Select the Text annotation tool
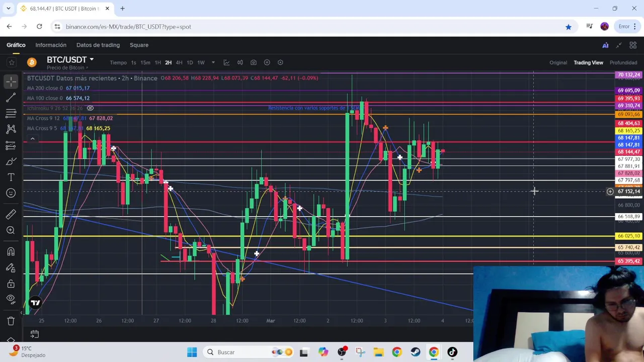 pyautogui.click(x=11, y=177)
